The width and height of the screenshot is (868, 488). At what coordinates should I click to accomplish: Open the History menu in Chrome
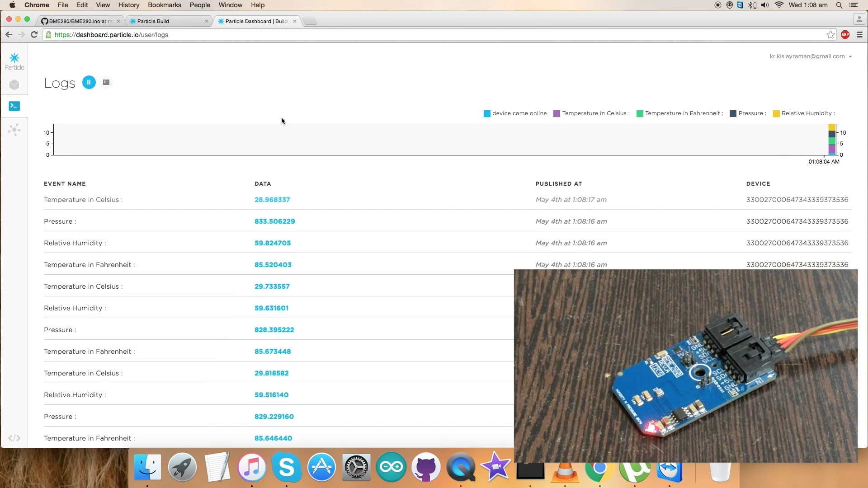(128, 5)
